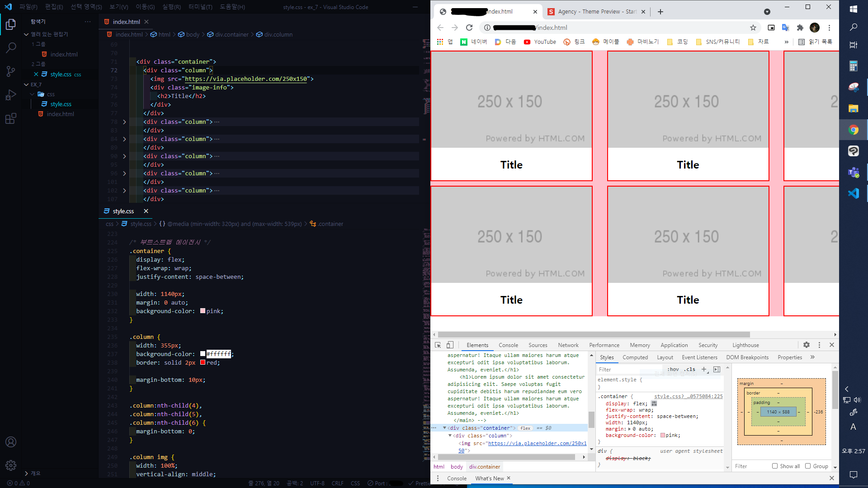
Task: Collapse the div.container node in Elements
Action: tap(444, 428)
